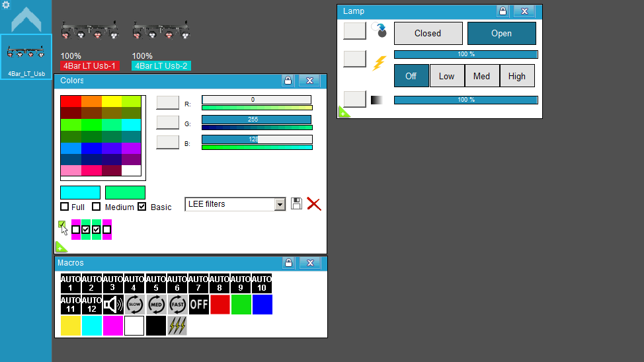
Task: Delete color preset with red X
Action: point(314,204)
